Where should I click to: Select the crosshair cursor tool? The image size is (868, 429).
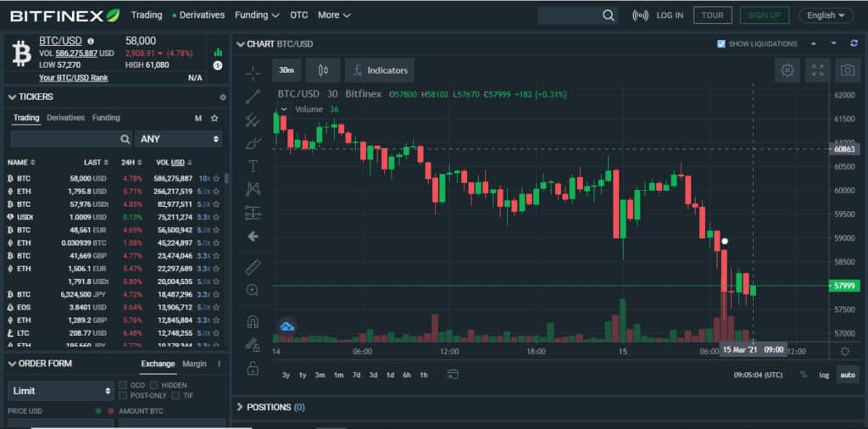253,73
